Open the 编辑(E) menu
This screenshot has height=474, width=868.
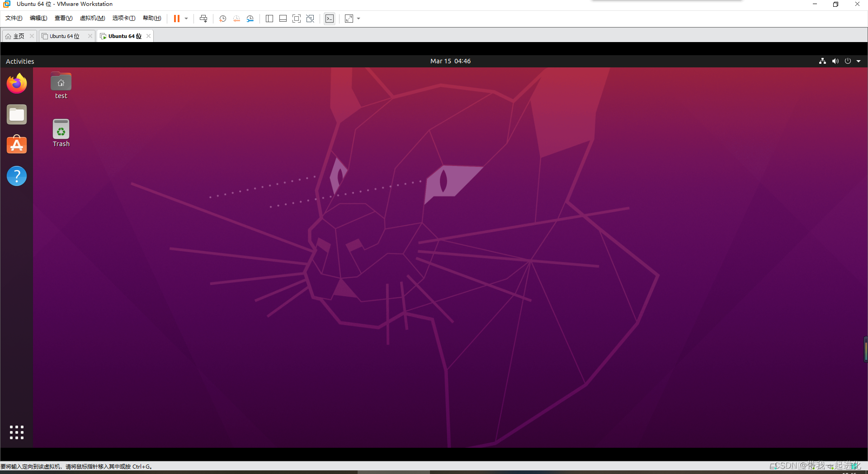coord(38,18)
